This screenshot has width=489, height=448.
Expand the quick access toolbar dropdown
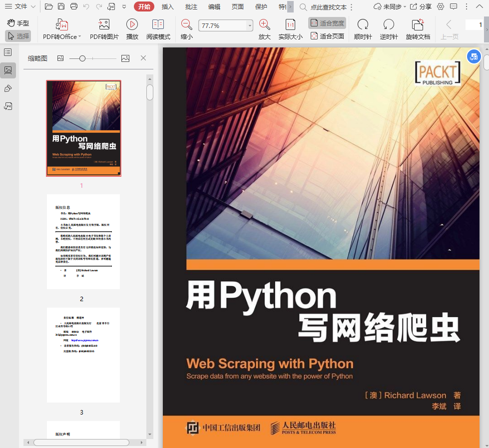[x=124, y=6]
